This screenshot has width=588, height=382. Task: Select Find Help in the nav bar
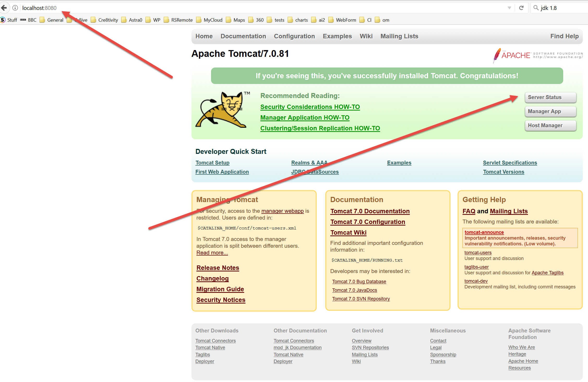point(564,36)
